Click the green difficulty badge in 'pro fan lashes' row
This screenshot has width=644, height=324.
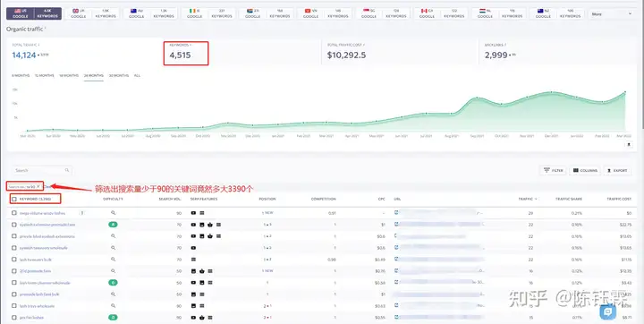pos(113,318)
